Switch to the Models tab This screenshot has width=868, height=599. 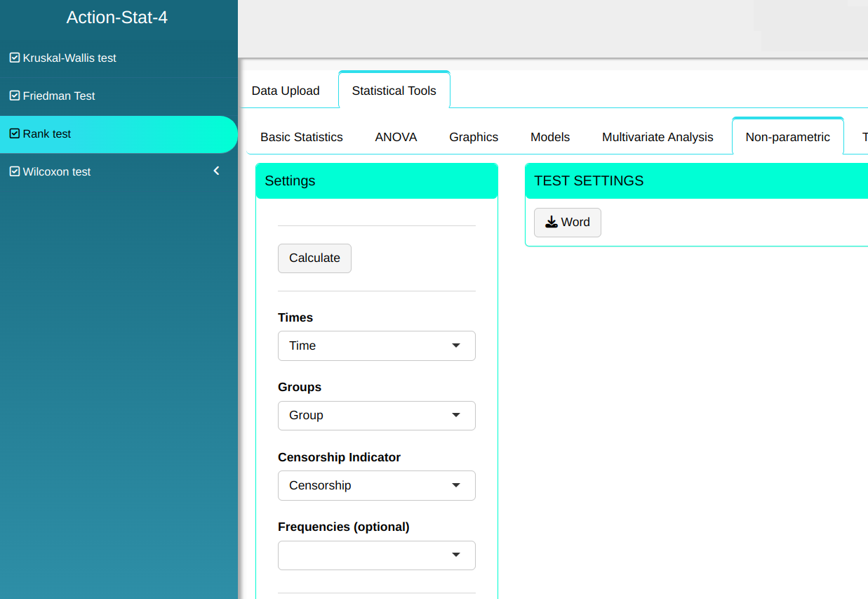[550, 137]
